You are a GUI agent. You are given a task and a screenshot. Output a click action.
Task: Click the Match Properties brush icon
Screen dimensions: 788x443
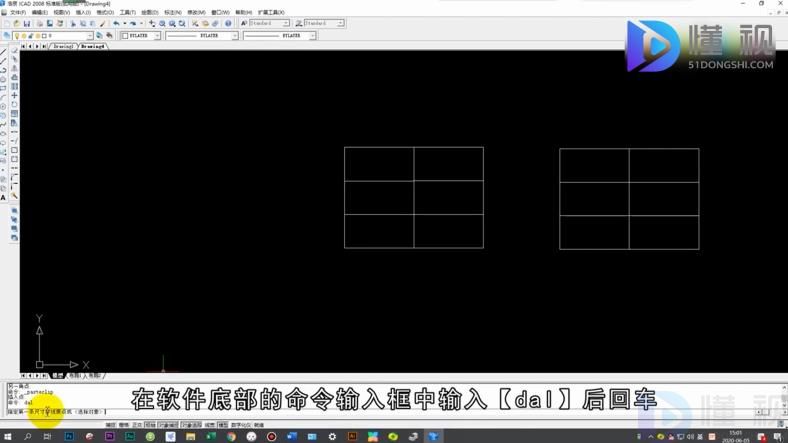click(x=103, y=23)
